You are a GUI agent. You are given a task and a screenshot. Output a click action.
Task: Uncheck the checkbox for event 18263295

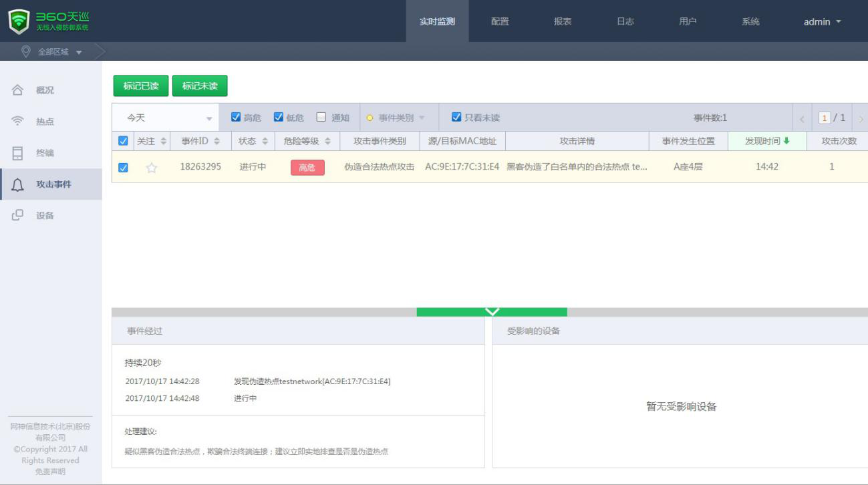point(123,168)
